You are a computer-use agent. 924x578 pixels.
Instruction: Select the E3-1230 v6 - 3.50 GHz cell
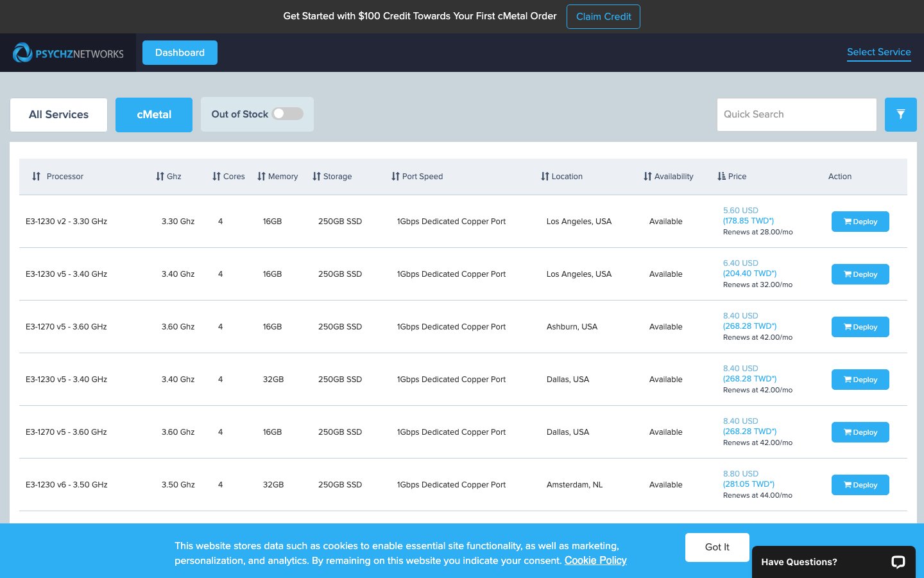pos(67,485)
